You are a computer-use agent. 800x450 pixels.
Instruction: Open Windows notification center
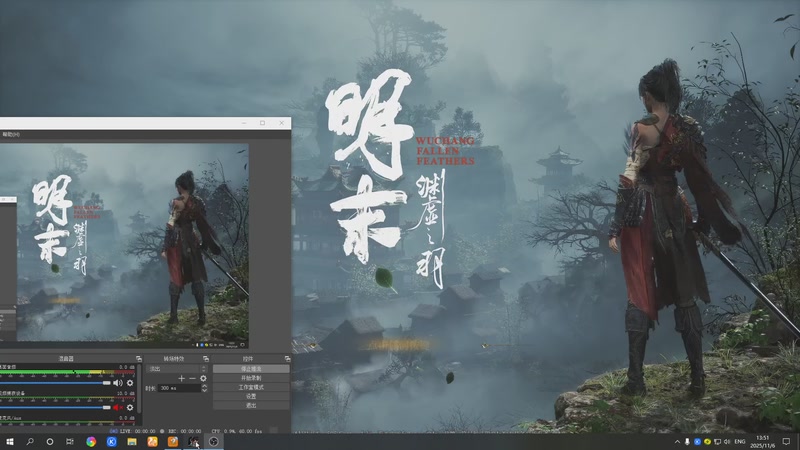coord(786,442)
